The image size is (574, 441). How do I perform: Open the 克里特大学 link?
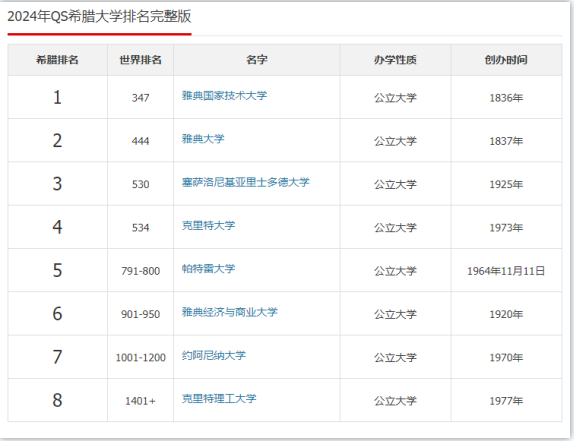(x=208, y=225)
